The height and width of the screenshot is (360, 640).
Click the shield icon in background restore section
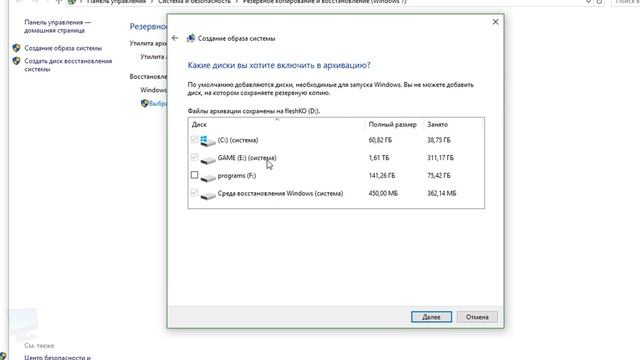144,103
